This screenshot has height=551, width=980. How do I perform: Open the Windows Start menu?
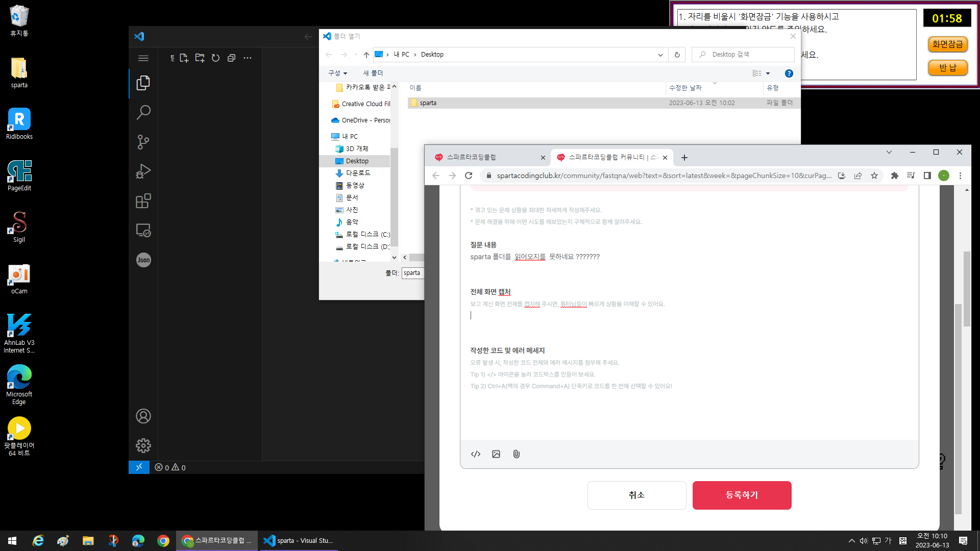pyautogui.click(x=12, y=541)
